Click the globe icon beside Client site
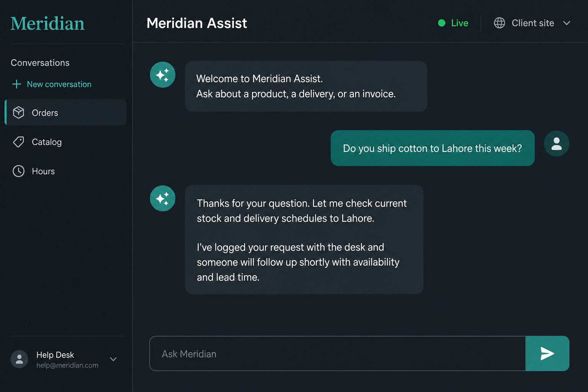This screenshot has width=588, height=392. click(499, 23)
